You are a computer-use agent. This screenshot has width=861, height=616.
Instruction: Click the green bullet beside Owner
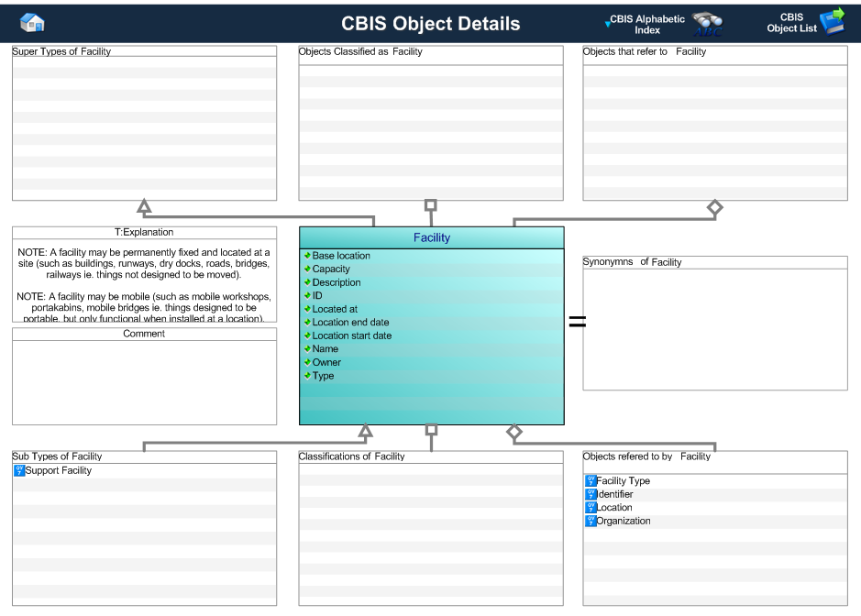(307, 362)
